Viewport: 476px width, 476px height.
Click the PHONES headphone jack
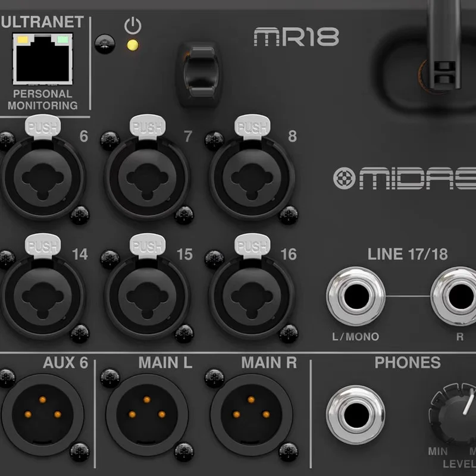[x=356, y=415]
